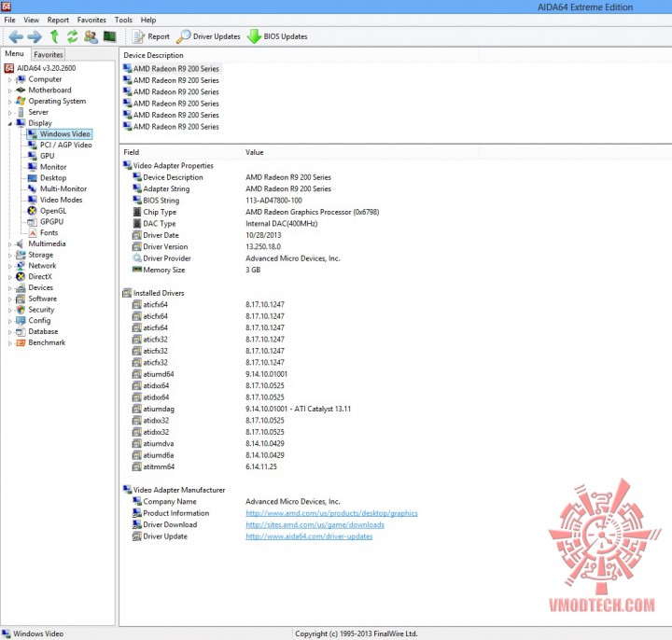The image size is (672, 640).
Task: Expand the Operating System tree node
Action: click(10, 102)
